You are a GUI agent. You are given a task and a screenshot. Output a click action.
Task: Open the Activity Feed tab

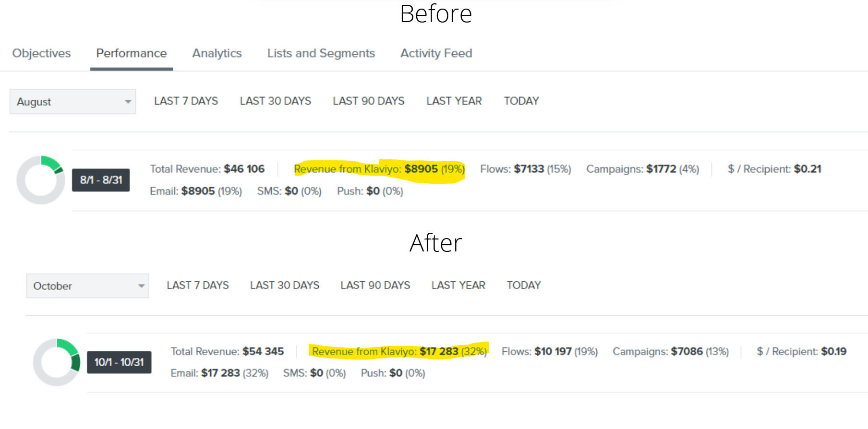[x=436, y=53]
